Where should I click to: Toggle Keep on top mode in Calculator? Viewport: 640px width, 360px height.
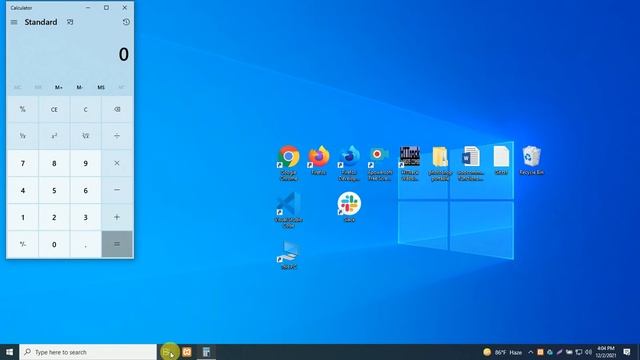tap(70, 22)
